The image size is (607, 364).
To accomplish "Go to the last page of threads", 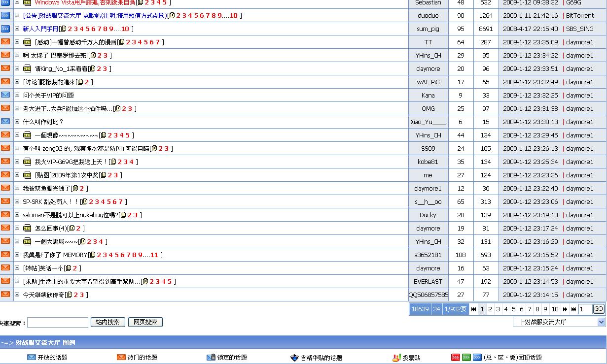I will point(573,309).
